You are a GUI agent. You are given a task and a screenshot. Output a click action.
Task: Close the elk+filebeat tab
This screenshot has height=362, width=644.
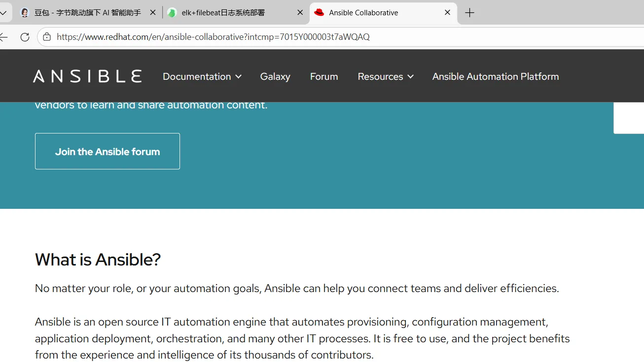point(300,12)
